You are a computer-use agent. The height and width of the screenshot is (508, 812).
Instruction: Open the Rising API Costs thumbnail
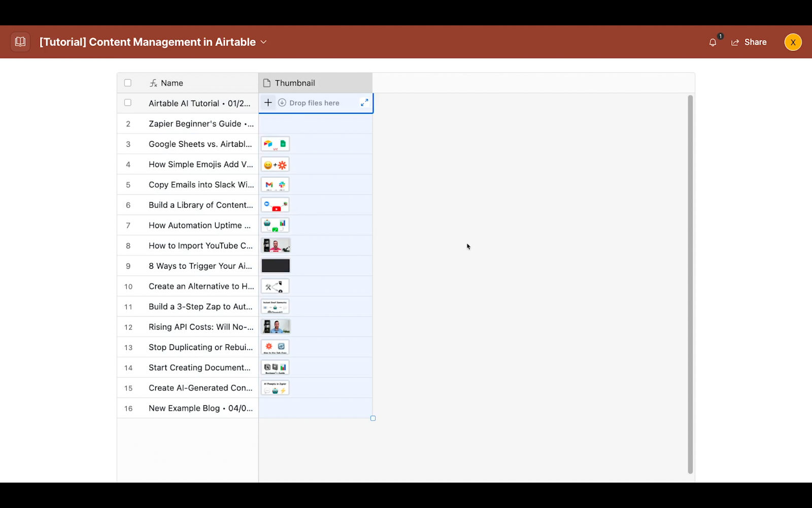(x=276, y=327)
